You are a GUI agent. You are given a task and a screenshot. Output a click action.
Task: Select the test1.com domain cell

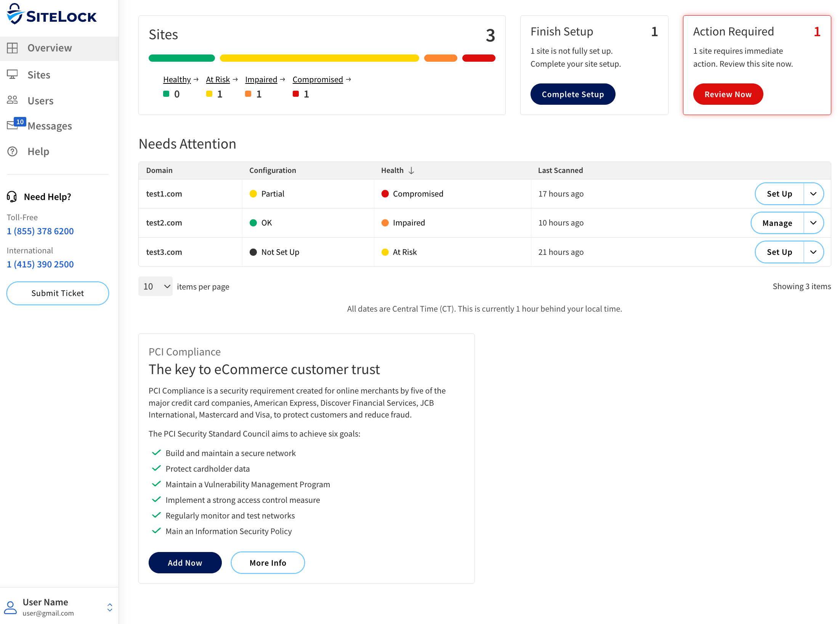[190, 194]
